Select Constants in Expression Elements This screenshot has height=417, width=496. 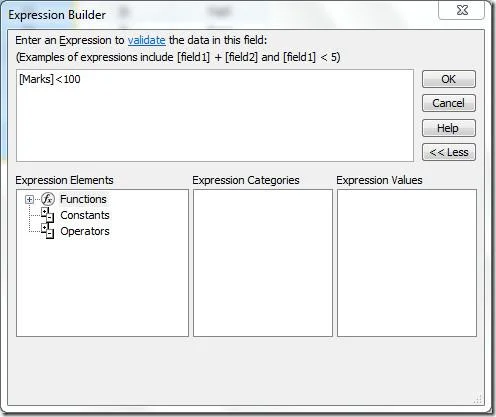coord(85,215)
